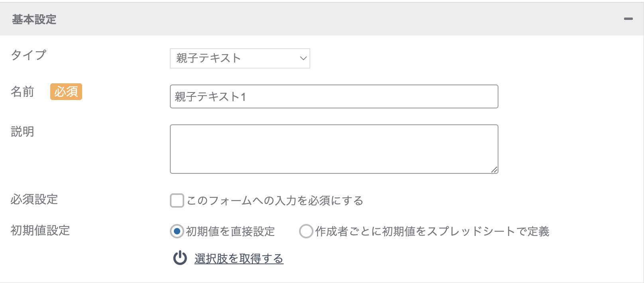This screenshot has height=283, width=644.
Task: Open the 選択肢を取得する link
Action: click(239, 259)
